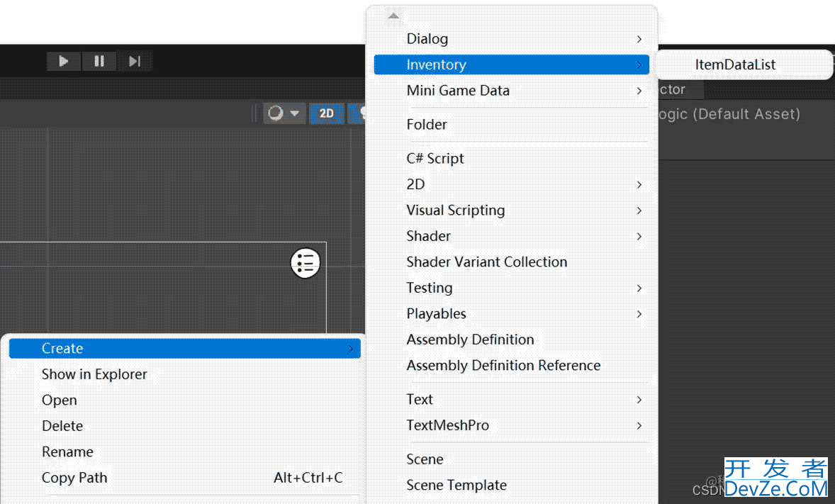This screenshot has width=835, height=504.
Task: Toggle the 2D scene view mode
Action: click(327, 113)
